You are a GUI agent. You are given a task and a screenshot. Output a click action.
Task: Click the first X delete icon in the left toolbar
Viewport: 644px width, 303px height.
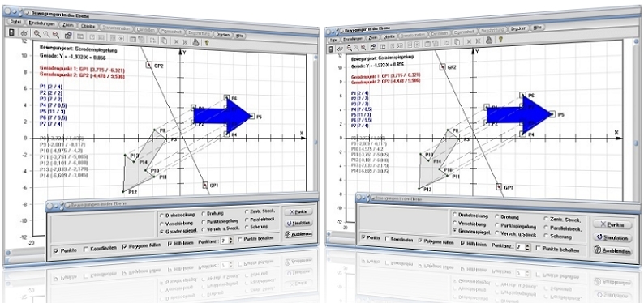(176, 41)
